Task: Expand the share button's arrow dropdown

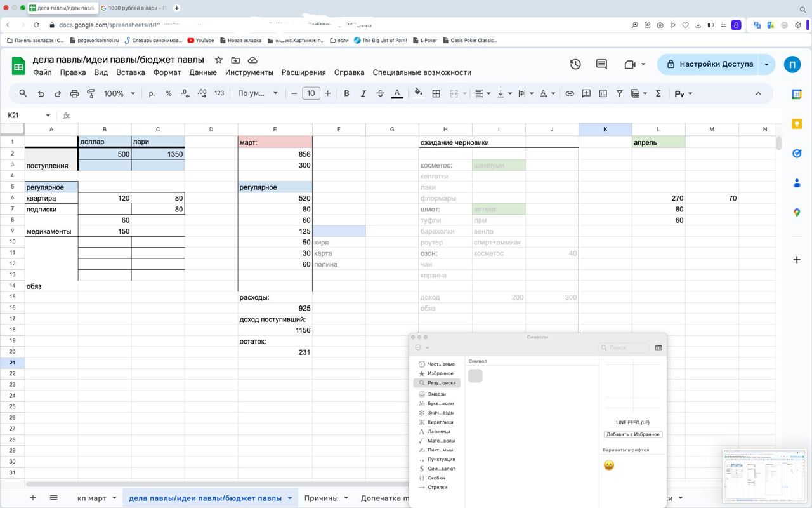Action: tap(766, 64)
